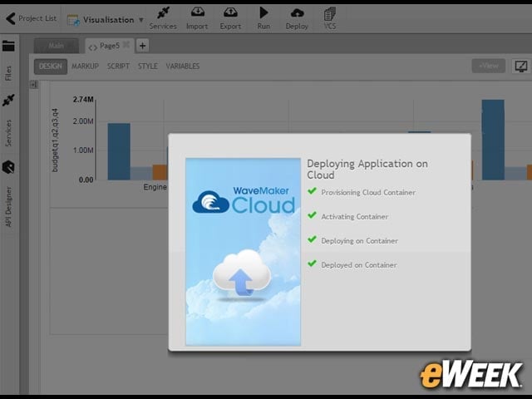The width and height of the screenshot is (532, 399).
Task: Open the STYLE view
Action: tap(148, 66)
